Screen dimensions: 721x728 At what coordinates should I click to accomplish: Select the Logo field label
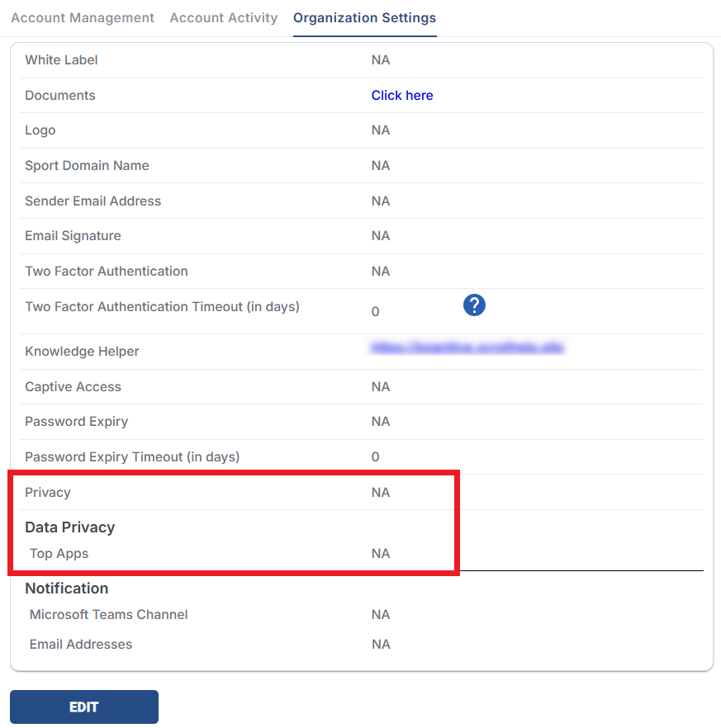click(x=40, y=130)
